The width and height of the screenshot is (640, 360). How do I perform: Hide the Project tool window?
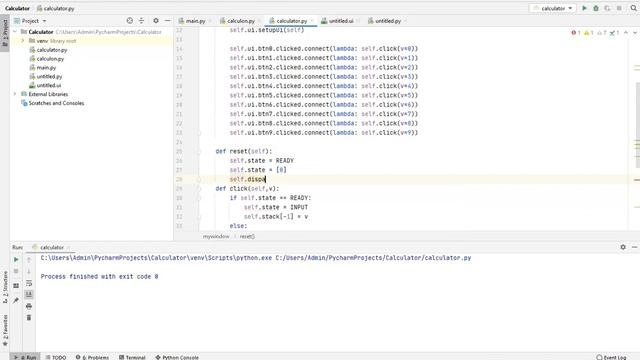[x=167, y=20]
